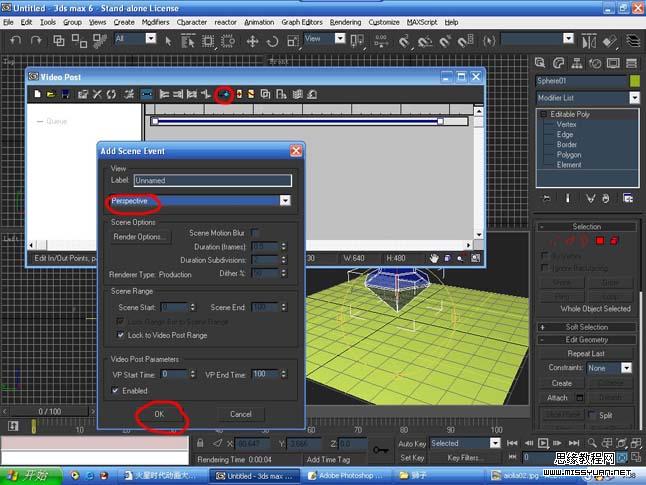Open the Rendering menu
Screen dimensions: 646x485
coord(345,22)
